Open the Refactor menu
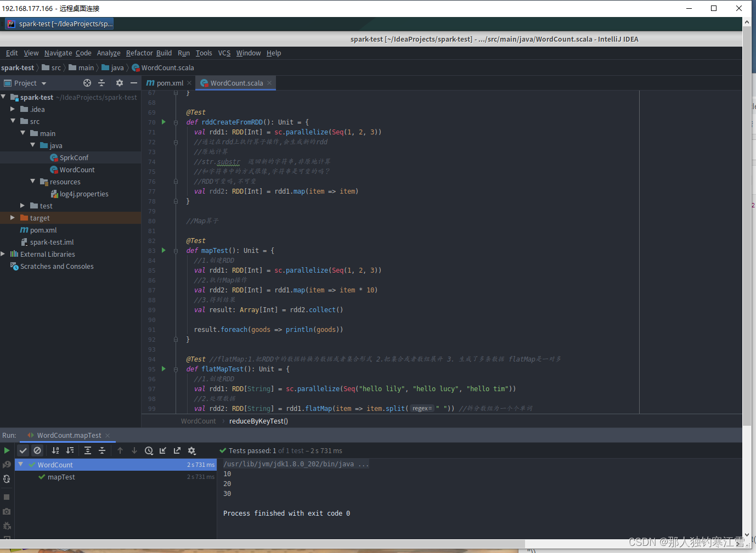This screenshot has height=553, width=756. 139,53
